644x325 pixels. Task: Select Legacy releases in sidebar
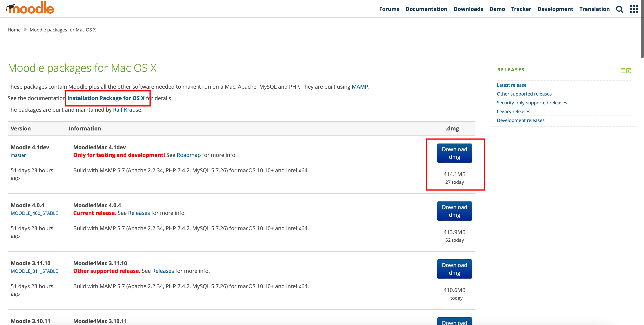tap(513, 111)
